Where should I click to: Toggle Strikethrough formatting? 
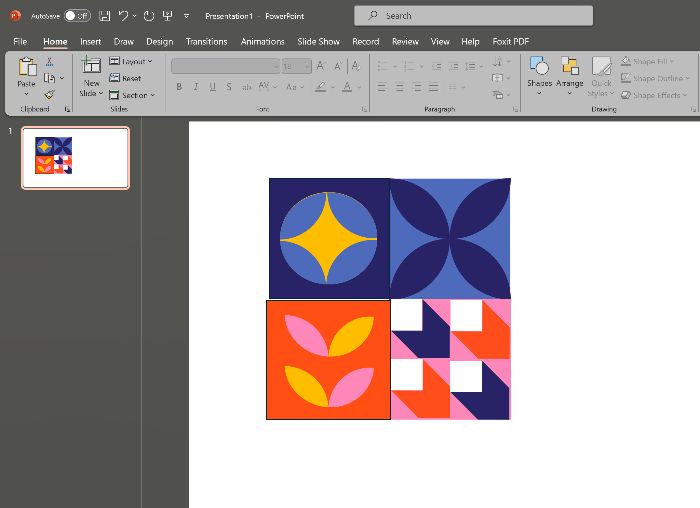pos(247,87)
